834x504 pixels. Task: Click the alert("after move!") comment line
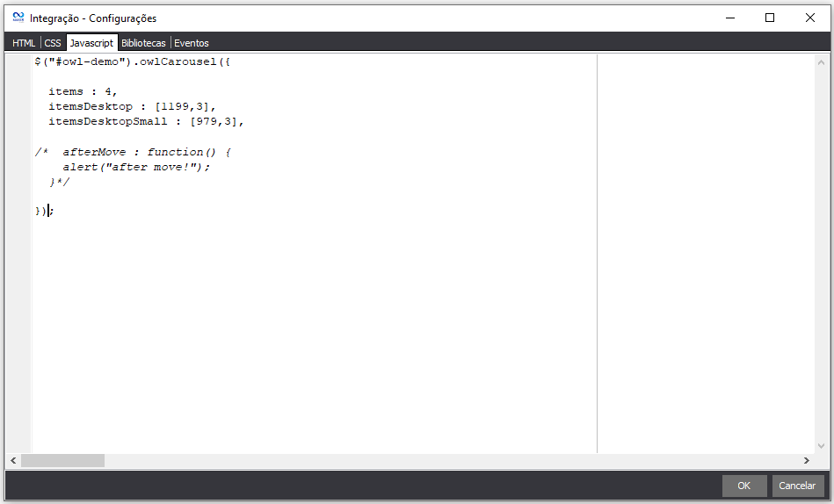[x=136, y=167]
